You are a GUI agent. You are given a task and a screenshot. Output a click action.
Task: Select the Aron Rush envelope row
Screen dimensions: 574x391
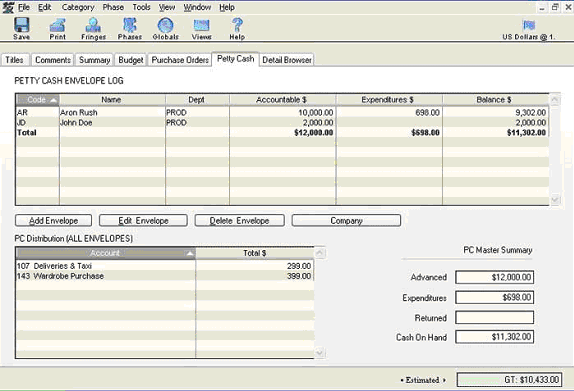click(x=282, y=112)
